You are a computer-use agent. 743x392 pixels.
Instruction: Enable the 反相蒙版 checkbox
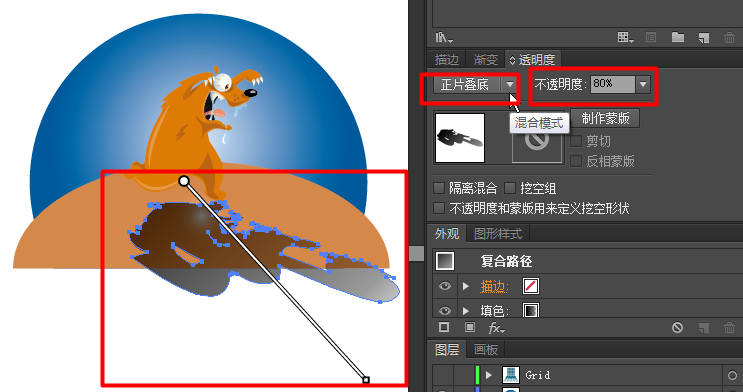point(576,161)
